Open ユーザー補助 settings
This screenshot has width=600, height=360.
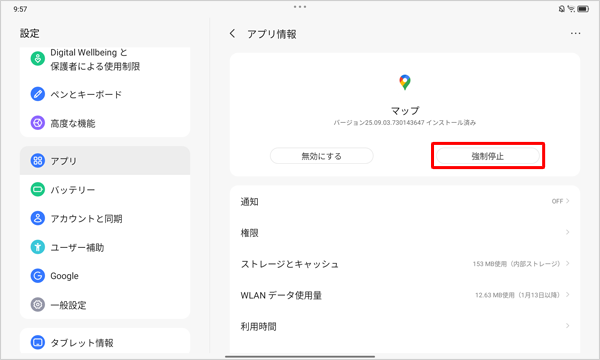pyautogui.click(x=105, y=247)
